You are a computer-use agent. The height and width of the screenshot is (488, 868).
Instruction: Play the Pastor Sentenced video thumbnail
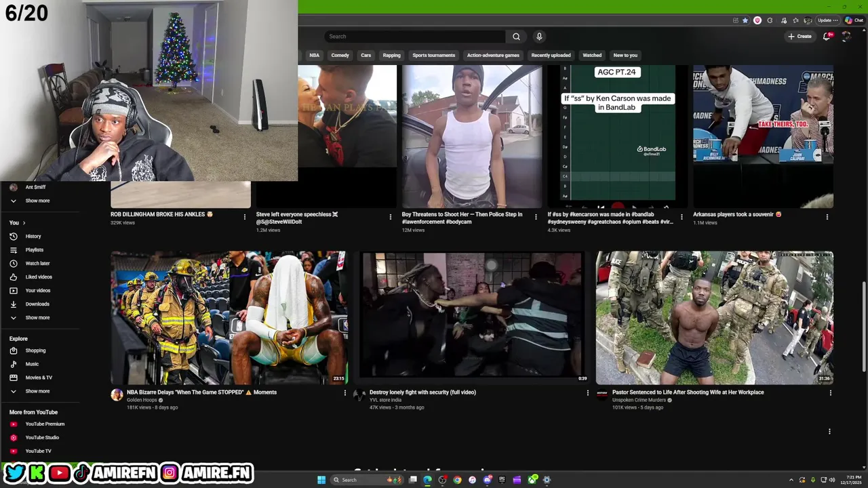[714, 318]
